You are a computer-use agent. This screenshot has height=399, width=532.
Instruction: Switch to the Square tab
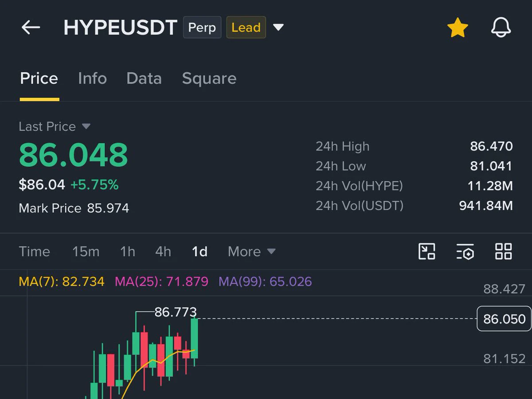(209, 78)
